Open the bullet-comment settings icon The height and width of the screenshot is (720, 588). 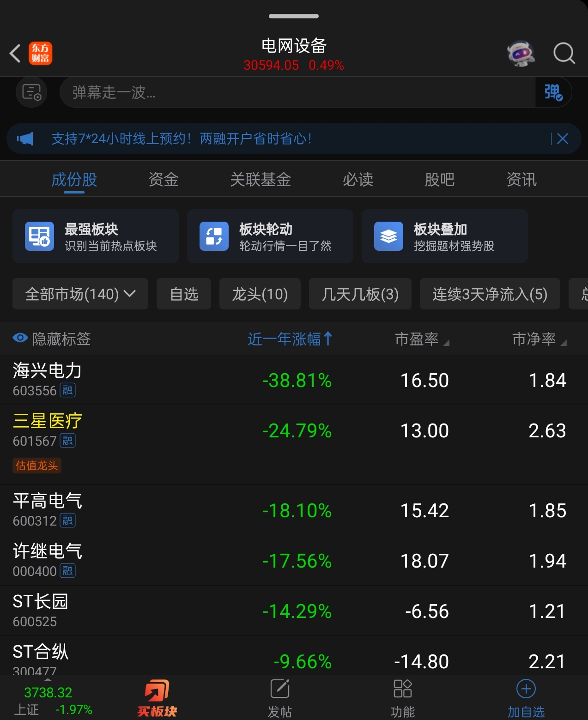pyautogui.click(x=31, y=92)
